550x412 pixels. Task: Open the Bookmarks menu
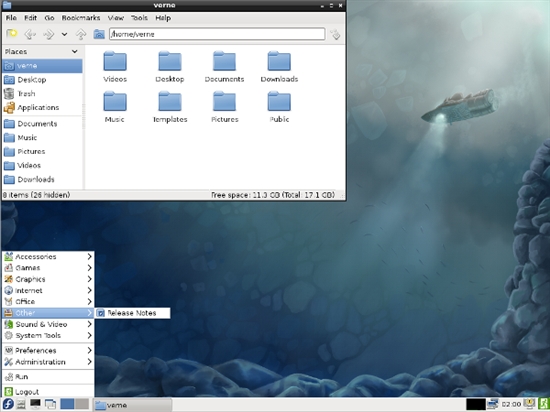tap(81, 18)
